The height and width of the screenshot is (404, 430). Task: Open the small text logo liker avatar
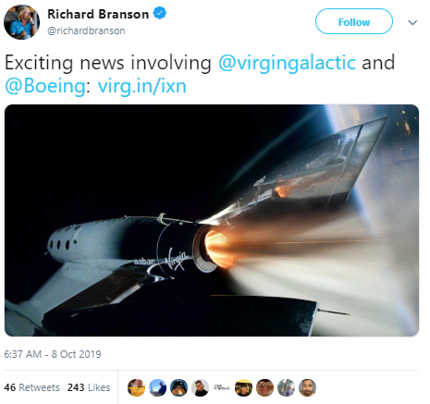[222, 388]
